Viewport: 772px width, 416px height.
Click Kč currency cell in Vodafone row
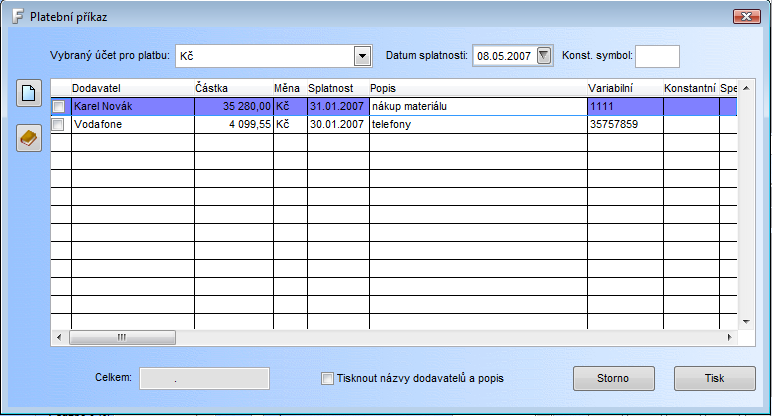(290, 125)
